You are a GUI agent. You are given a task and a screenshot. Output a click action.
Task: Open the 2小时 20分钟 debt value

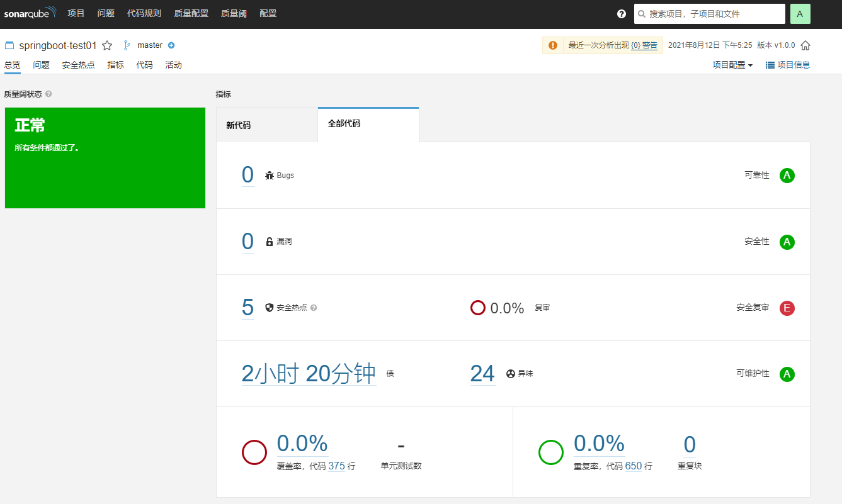pyautogui.click(x=309, y=374)
